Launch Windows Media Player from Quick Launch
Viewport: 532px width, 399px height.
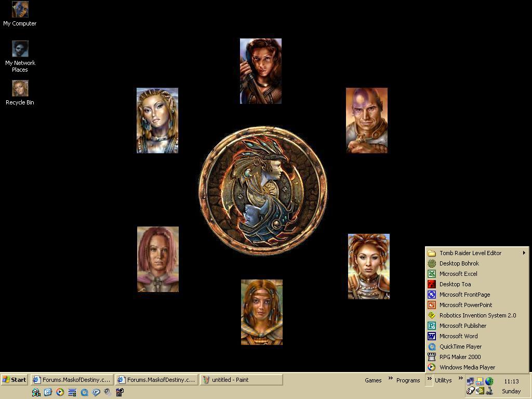pos(60,393)
